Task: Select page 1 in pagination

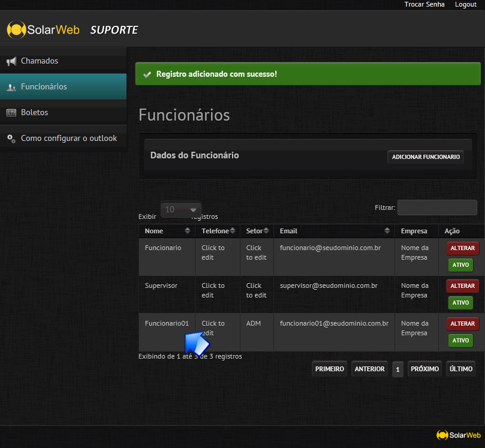Action: [x=397, y=369]
